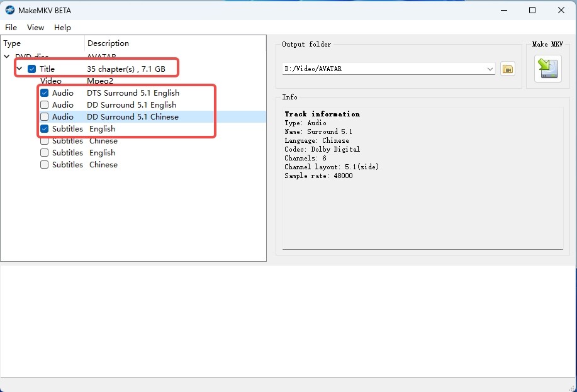Enable the last Chinese subtitles track

point(44,164)
